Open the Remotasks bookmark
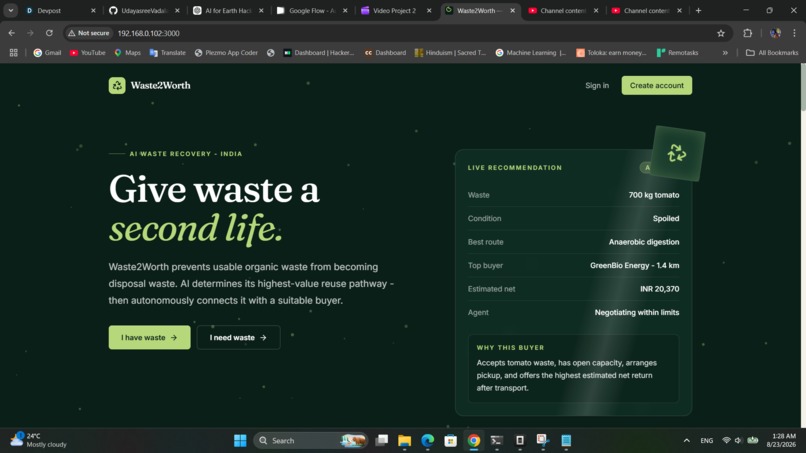Image resolution: width=806 pixels, height=453 pixels. click(677, 52)
